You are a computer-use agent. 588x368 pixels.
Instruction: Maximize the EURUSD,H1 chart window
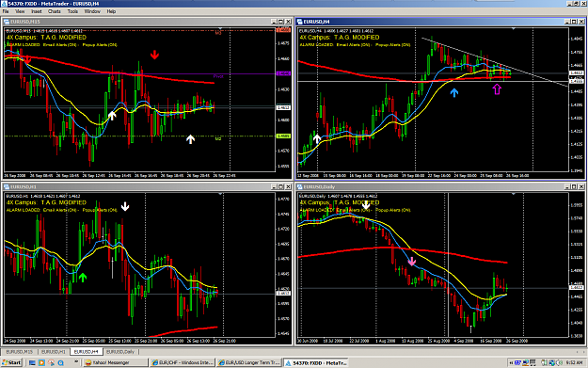coord(280,186)
